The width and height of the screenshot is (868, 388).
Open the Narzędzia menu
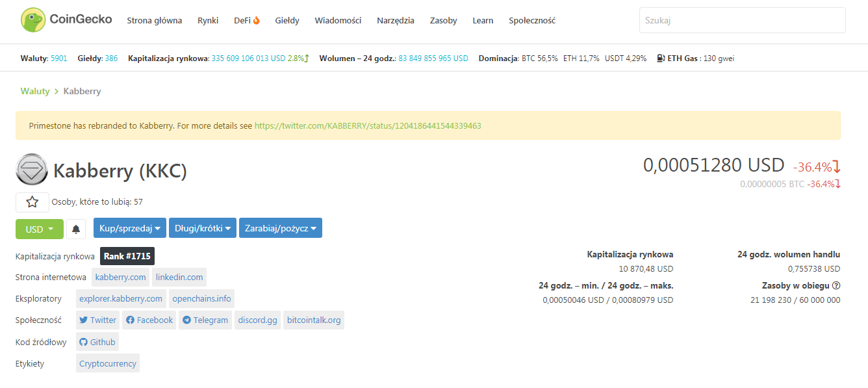point(396,20)
